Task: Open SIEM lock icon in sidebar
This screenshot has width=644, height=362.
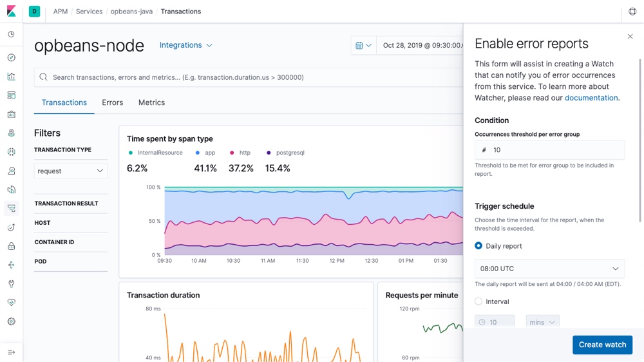Action: pos(12,246)
